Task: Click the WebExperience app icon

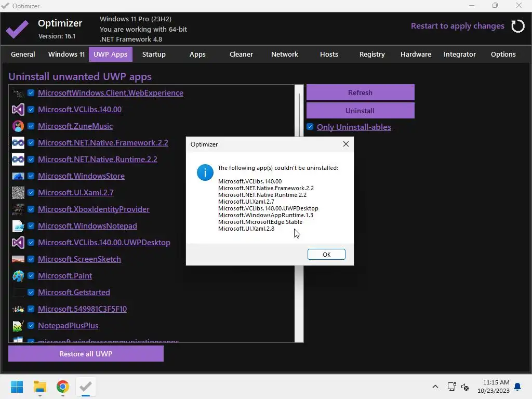Action: [18, 93]
